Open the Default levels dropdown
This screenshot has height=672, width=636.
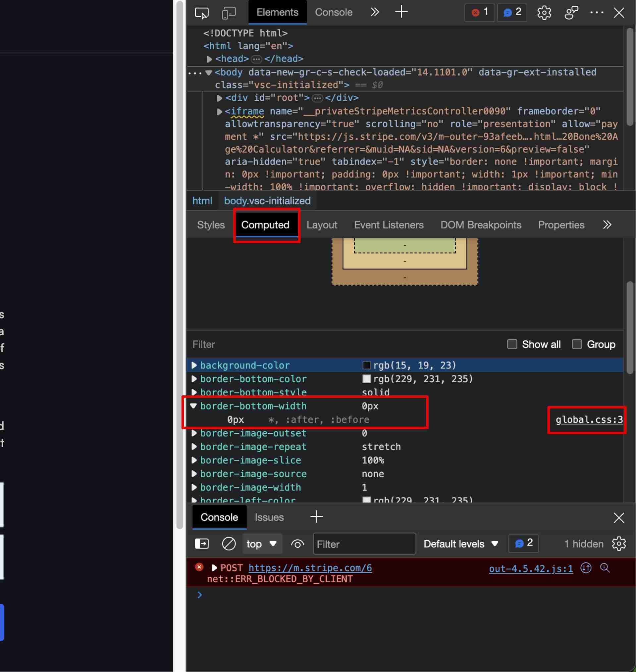[x=461, y=544]
